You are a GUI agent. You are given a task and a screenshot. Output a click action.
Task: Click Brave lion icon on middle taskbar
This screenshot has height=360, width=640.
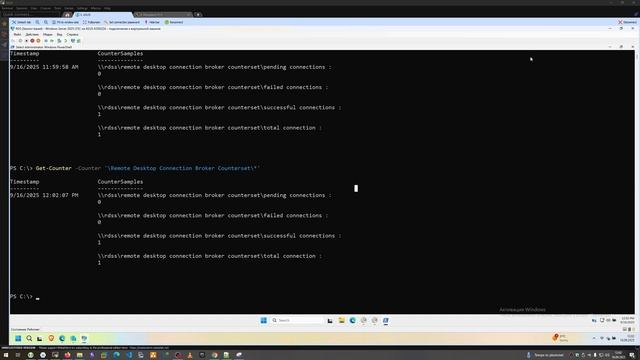[x=51, y=338]
